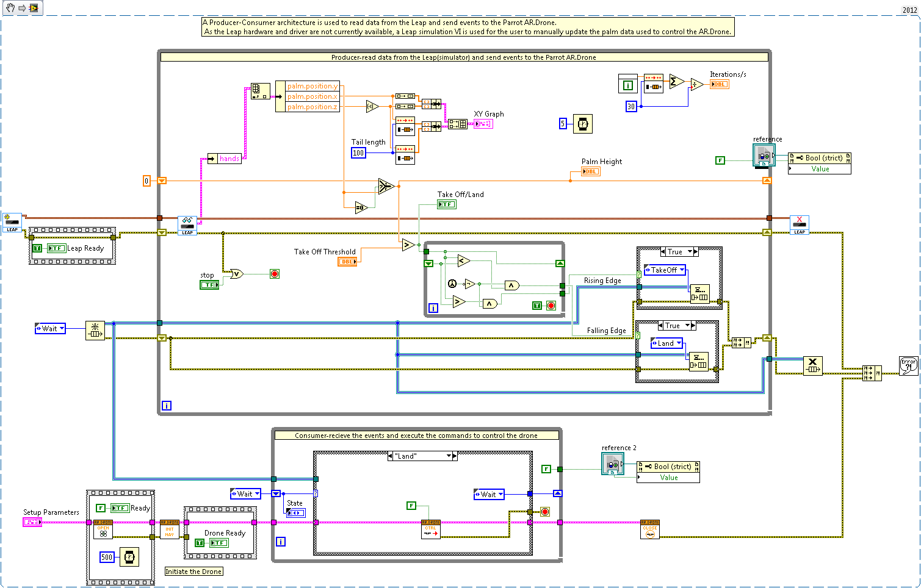Click the numeric constant 500
921x588 pixels.
(x=107, y=557)
